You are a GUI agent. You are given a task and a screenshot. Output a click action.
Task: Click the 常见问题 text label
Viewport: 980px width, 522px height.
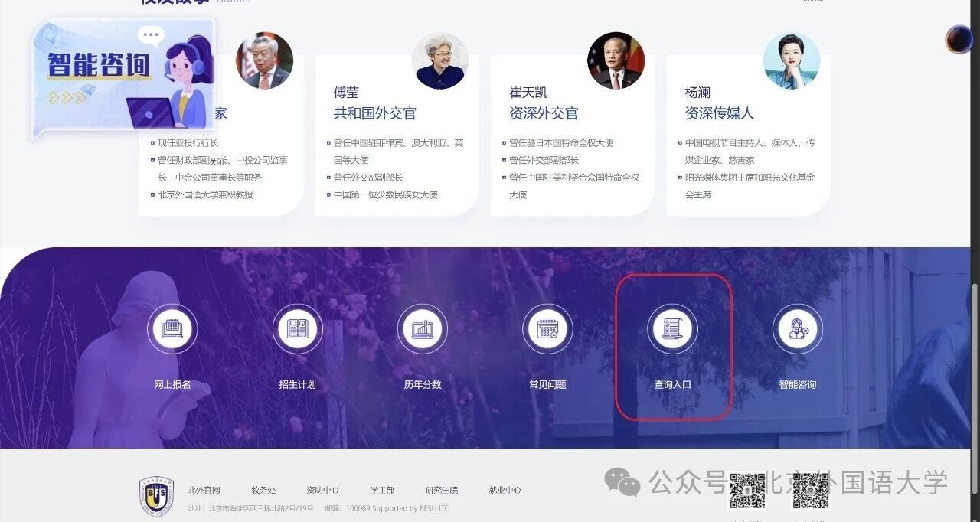[547, 384]
